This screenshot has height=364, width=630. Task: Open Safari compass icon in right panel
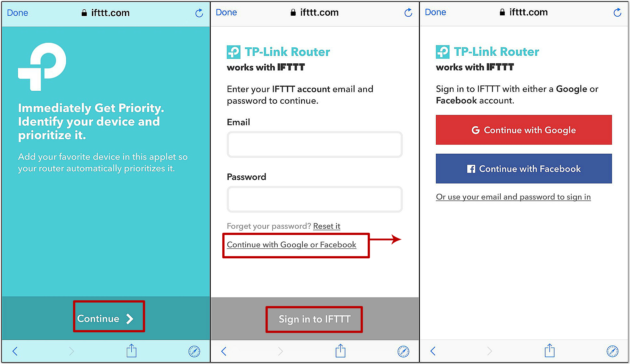(612, 351)
